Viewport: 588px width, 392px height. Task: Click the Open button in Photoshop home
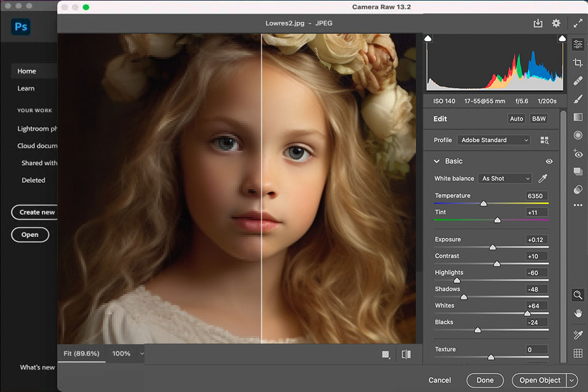(x=30, y=235)
